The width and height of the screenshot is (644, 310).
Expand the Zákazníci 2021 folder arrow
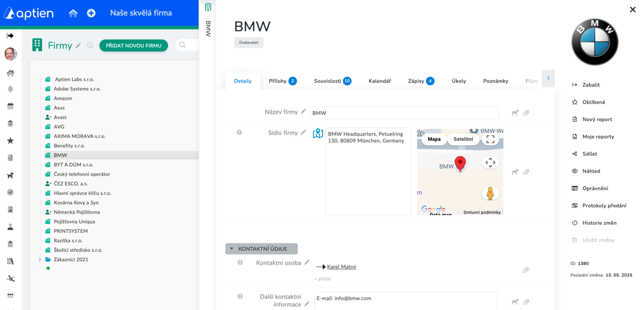coord(40,260)
